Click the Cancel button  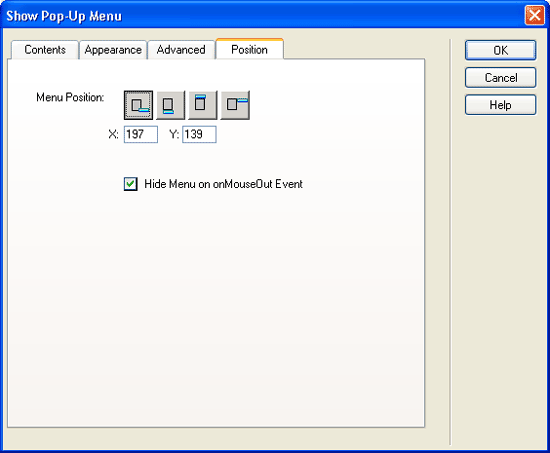coord(501,78)
